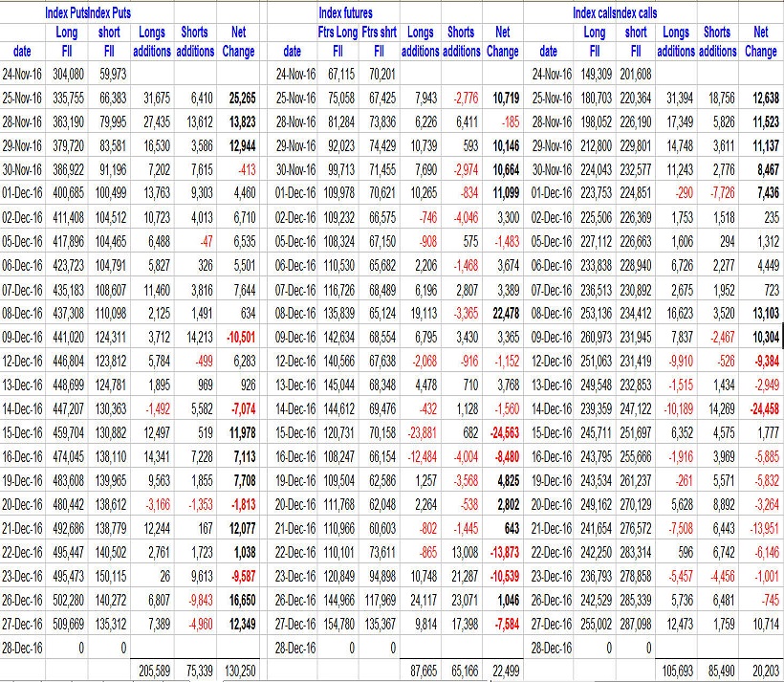
Task: Click calls net change 13,103
Action: [x=766, y=314]
